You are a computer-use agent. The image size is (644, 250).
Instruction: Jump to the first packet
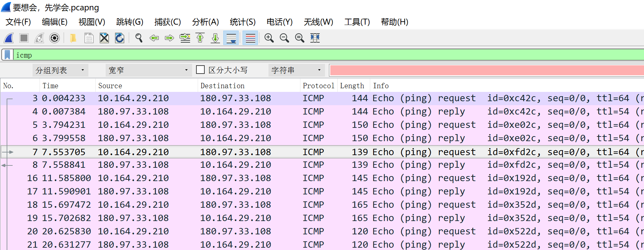coord(200,38)
